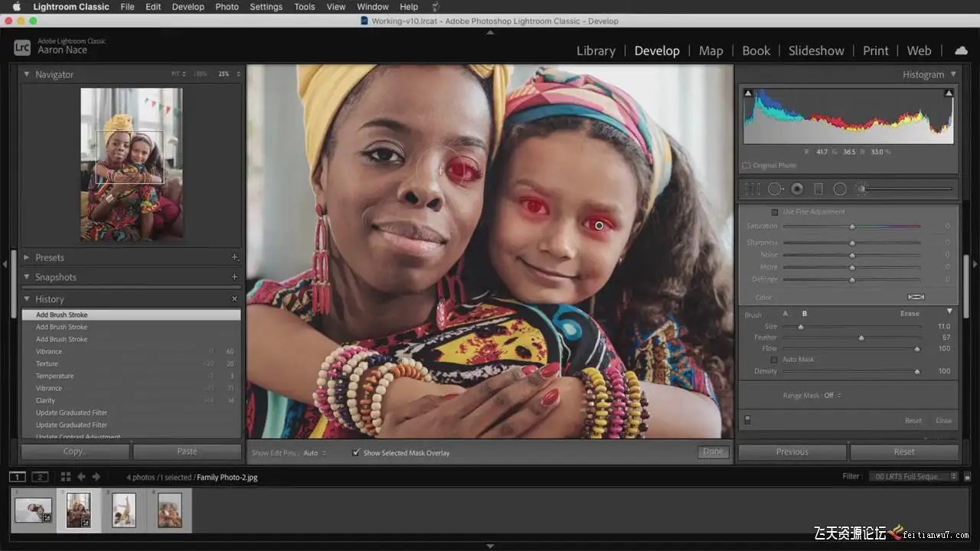This screenshot has width=980, height=551.
Task: Close the adjustment brush panel
Action: click(943, 420)
